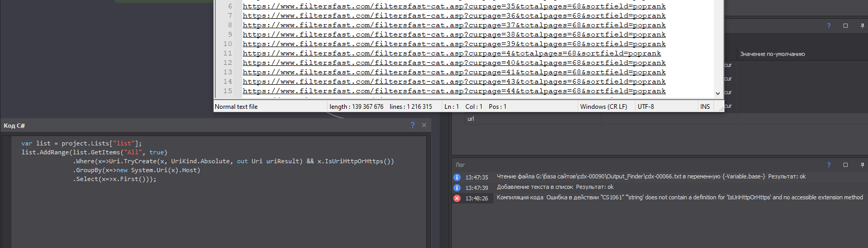Viewport: 868px width, 248px height.
Task: Click the Notepad++ window resize grip
Action: [x=721, y=108]
